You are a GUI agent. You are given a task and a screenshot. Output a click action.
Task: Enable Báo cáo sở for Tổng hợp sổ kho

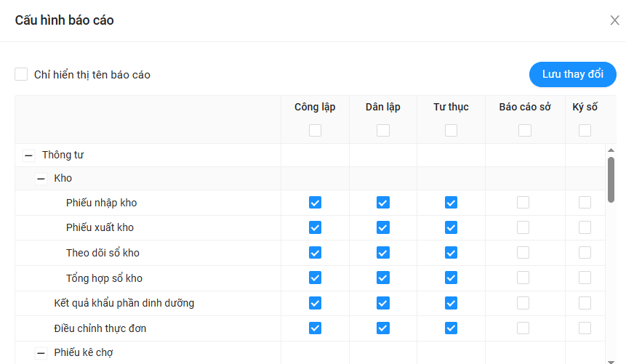[523, 278]
